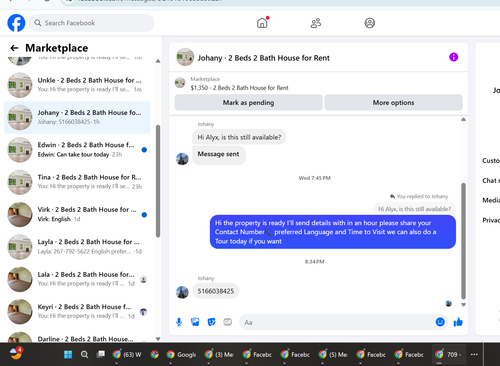Click quoted reply 'Hi Alyx' preview
Screen dimensions: 500x366
pos(414,209)
